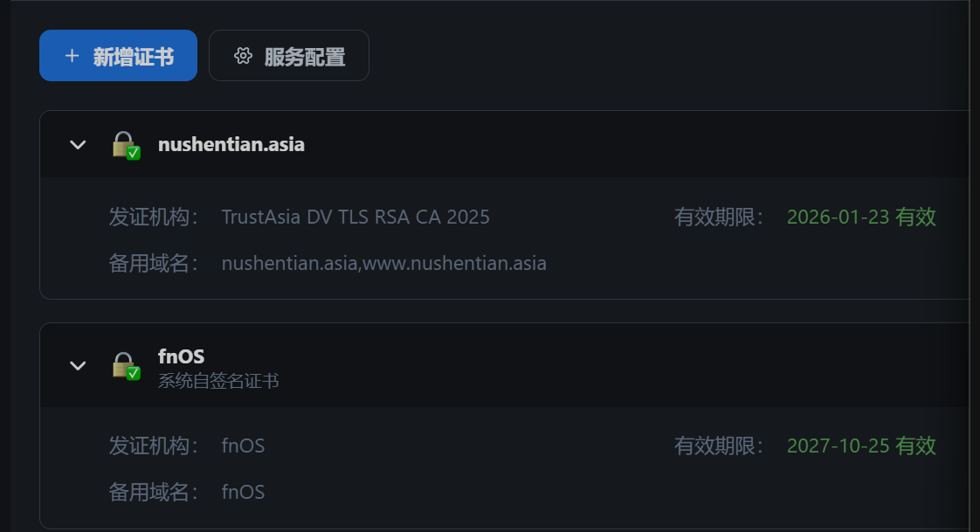
Task: Click the gear icon in 服务配置 button
Action: click(243, 56)
